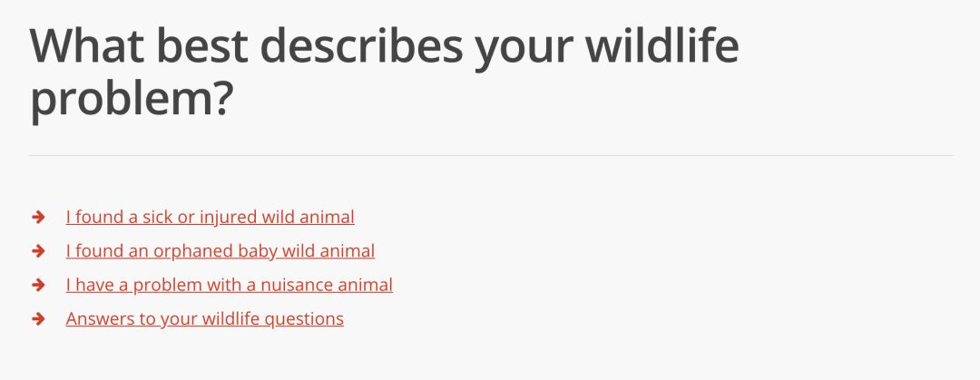This screenshot has height=380, width=980.
Task: Open 'Answers to your wildlife questions'
Action: coord(204,319)
